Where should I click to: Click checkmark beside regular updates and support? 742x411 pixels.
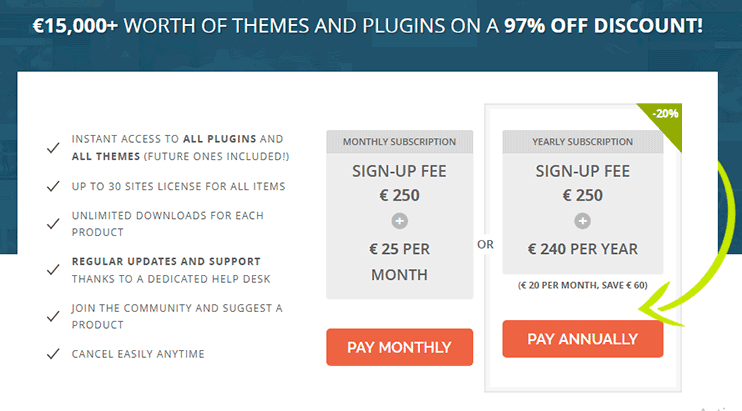coord(53,270)
